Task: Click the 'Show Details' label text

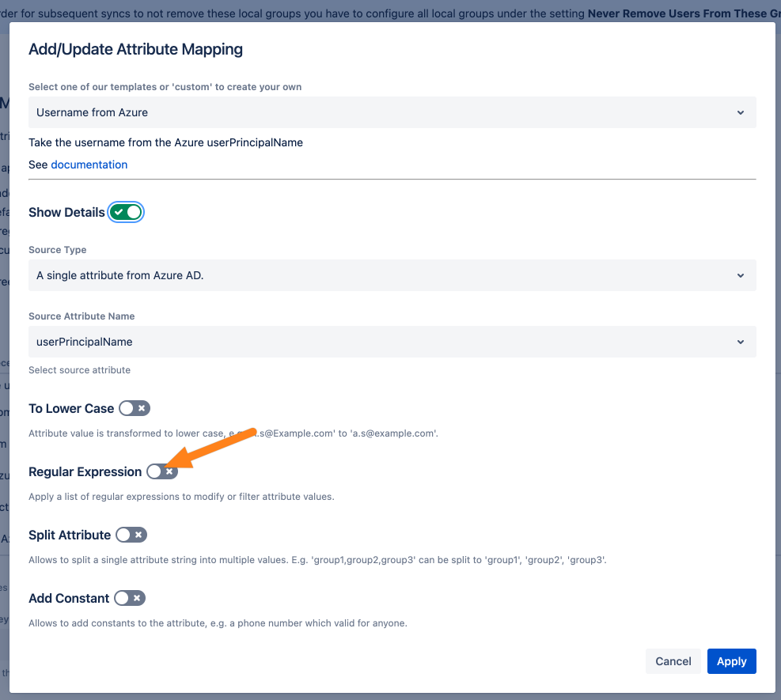Action: pos(66,212)
